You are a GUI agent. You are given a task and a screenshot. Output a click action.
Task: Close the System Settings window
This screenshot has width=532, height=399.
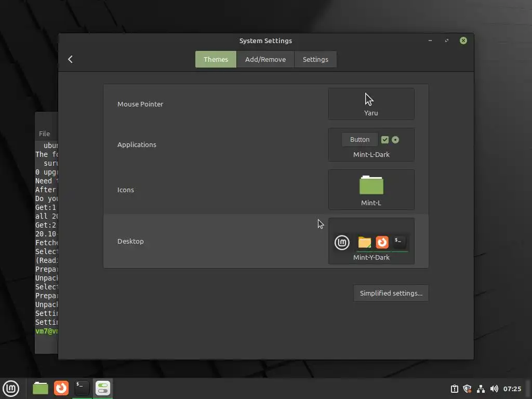click(x=463, y=41)
